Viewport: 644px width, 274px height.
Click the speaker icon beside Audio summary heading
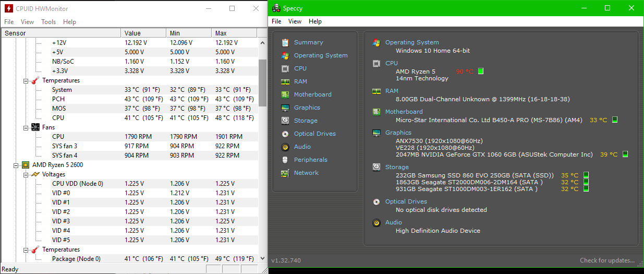point(376,222)
